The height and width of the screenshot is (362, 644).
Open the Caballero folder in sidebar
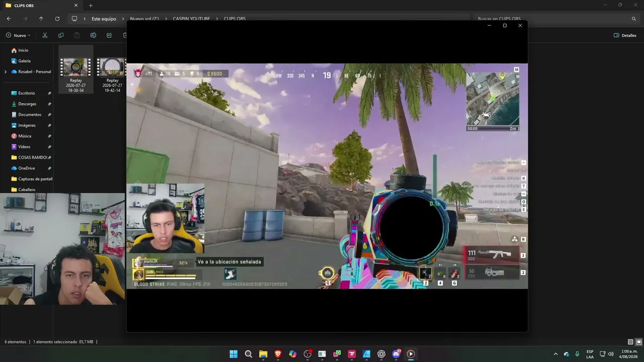tap(27, 190)
